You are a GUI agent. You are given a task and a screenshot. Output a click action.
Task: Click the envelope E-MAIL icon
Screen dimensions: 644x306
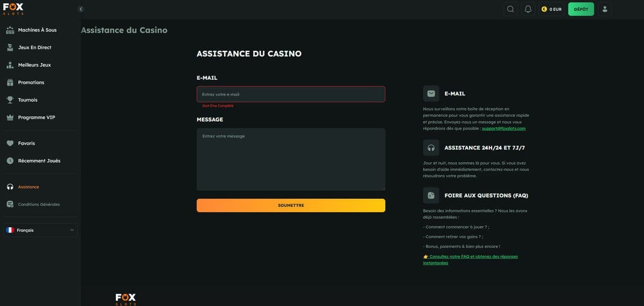click(x=431, y=93)
